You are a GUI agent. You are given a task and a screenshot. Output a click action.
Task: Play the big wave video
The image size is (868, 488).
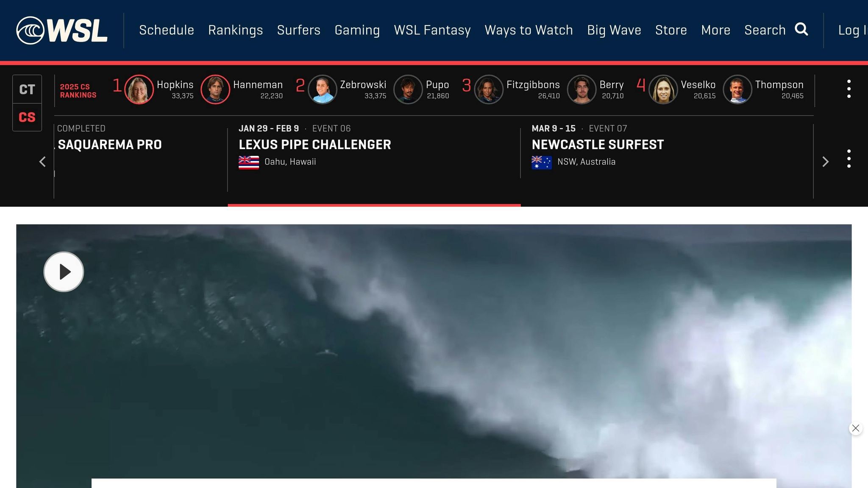[64, 272]
